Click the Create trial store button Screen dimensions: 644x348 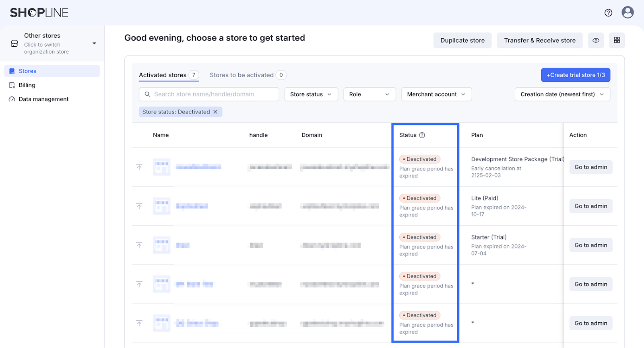(x=575, y=75)
